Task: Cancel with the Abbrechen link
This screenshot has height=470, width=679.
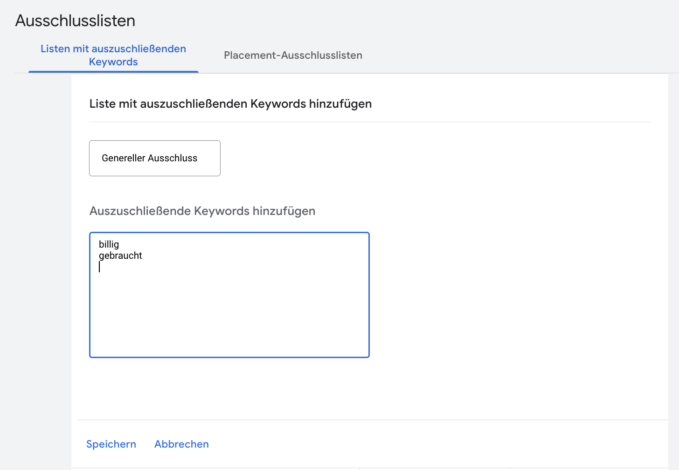Action: coord(181,444)
